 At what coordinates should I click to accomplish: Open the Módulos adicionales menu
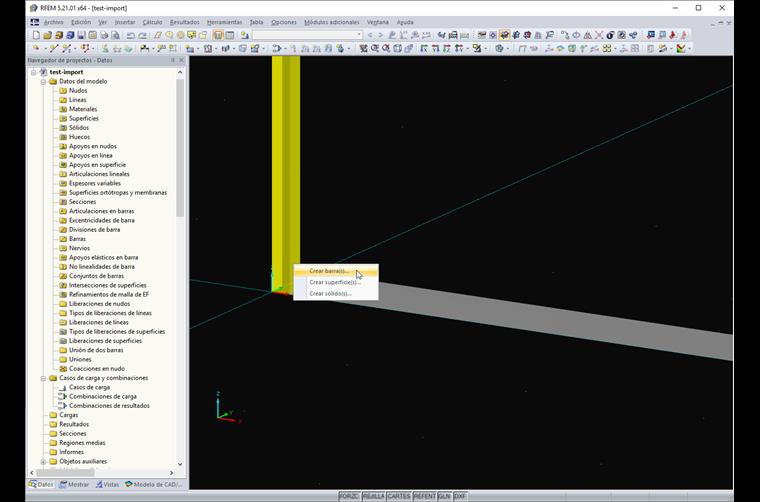pos(332,22)
